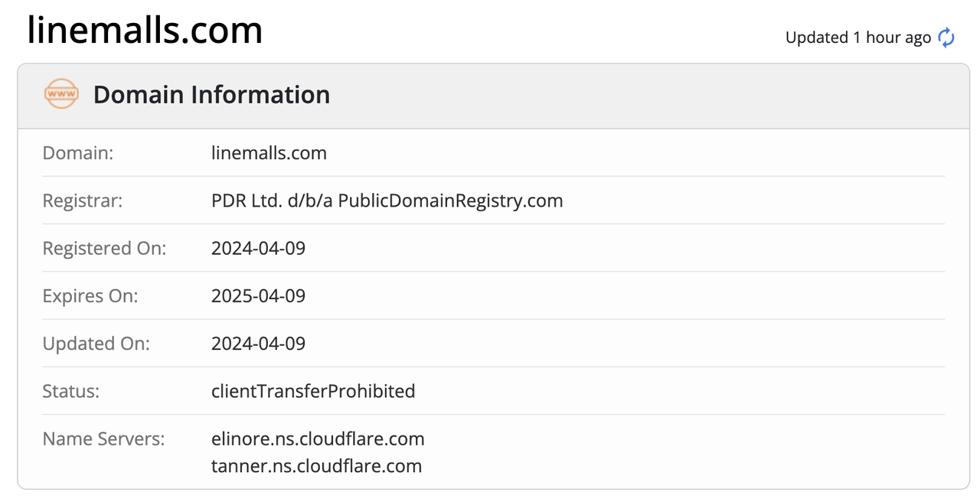Viewport: 980px width, 502px height.
Task: Click the elinore.ns.cloudflare.com name server
Action: (x=318, y=439)
